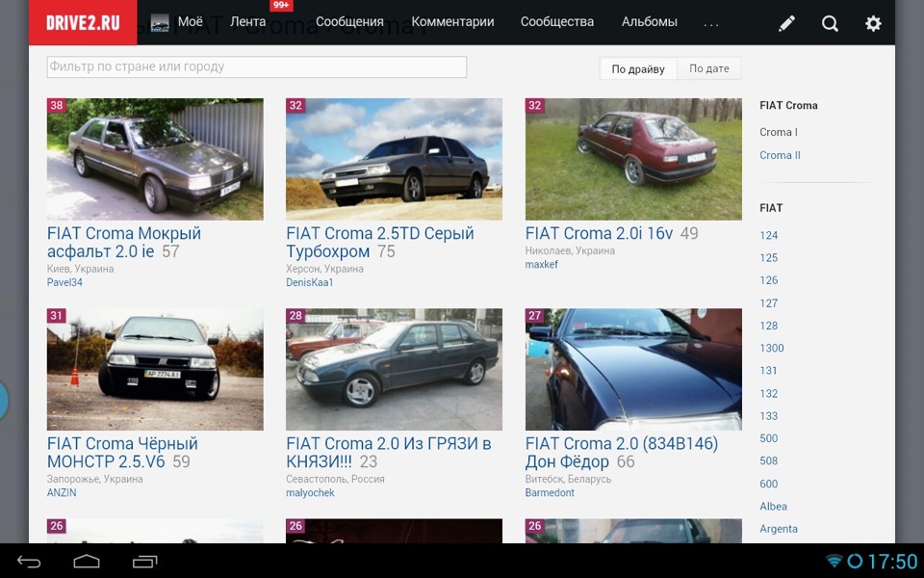Open FIAT Croma Чёрный МОНСТР 2.5.V6 title
The image size is (924, 578).
(x=122, y=453)
